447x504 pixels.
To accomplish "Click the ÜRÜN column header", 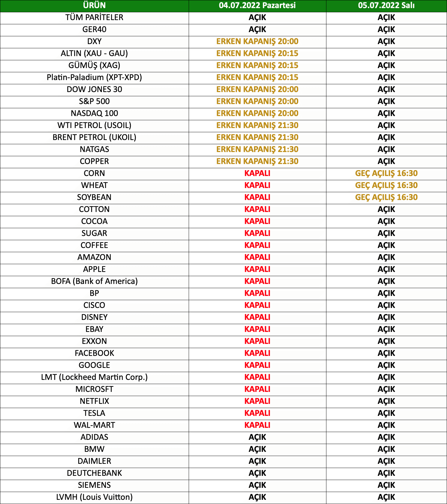I will click(94, 5).
